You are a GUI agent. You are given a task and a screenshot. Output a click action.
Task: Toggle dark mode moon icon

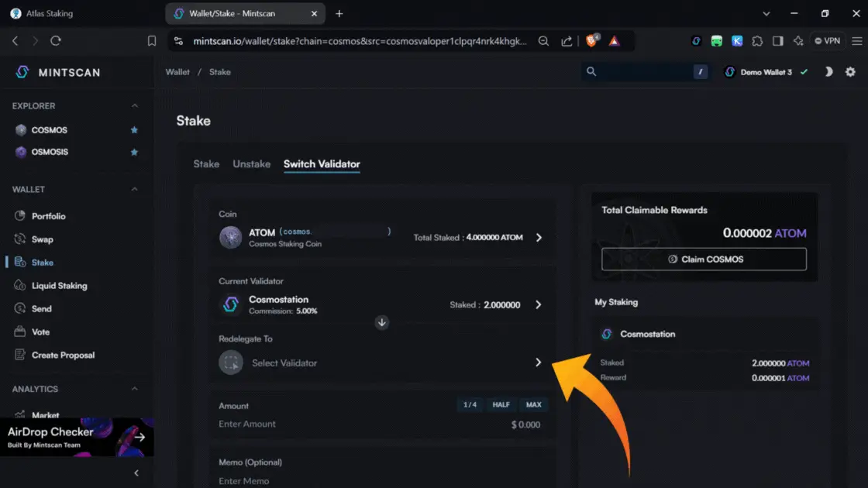(x=828, y=72)
